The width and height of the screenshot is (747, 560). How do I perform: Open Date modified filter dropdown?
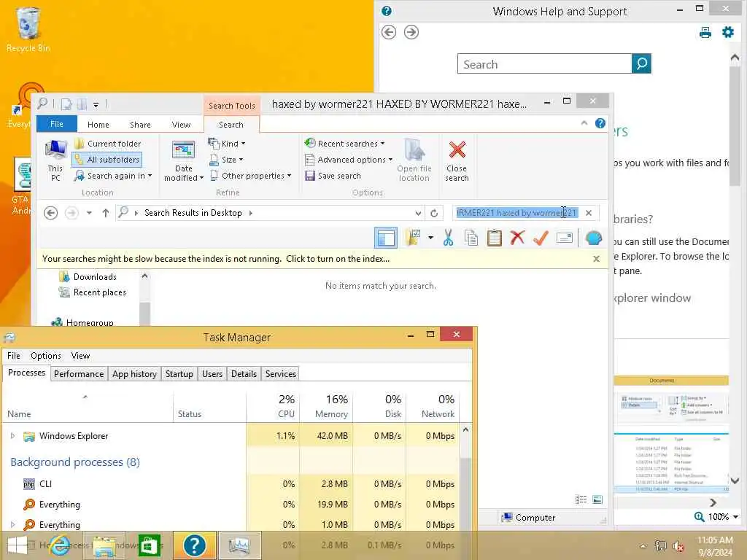point(183,161)
